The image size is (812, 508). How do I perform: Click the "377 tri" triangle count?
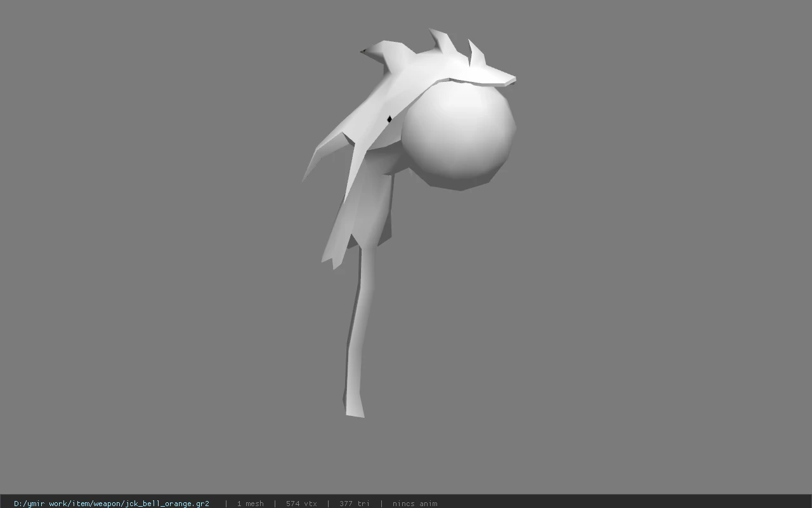pyautogui.click(x=355, y=504)
